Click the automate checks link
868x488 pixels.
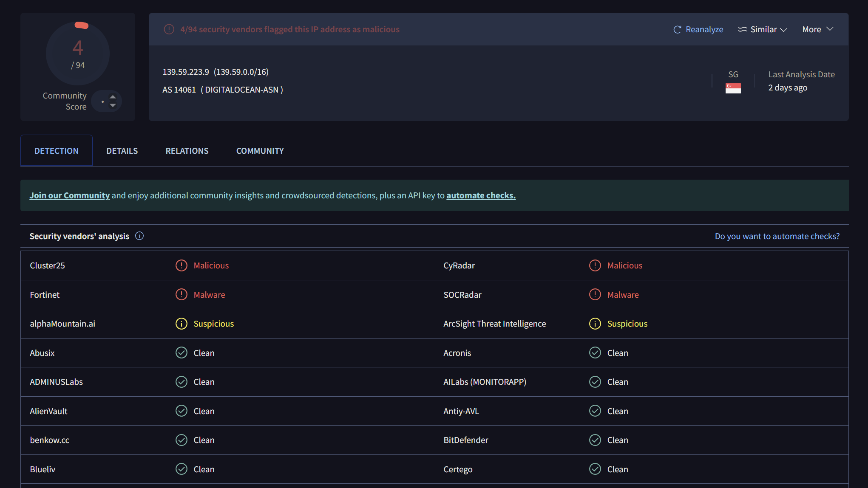tap(481, 195)
